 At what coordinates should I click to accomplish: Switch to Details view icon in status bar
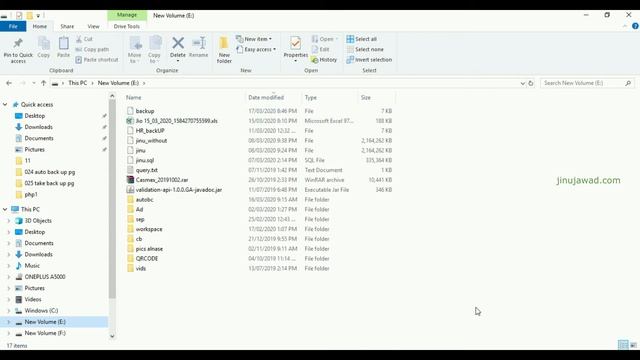[x=623, y=345]
